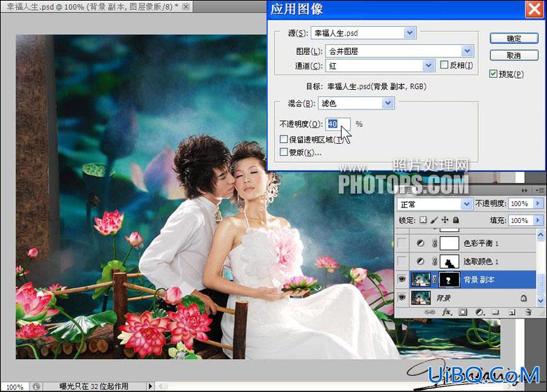Select 背景 副本 layer name
This screenshot has height=392, width=547.
click(479, 279)
